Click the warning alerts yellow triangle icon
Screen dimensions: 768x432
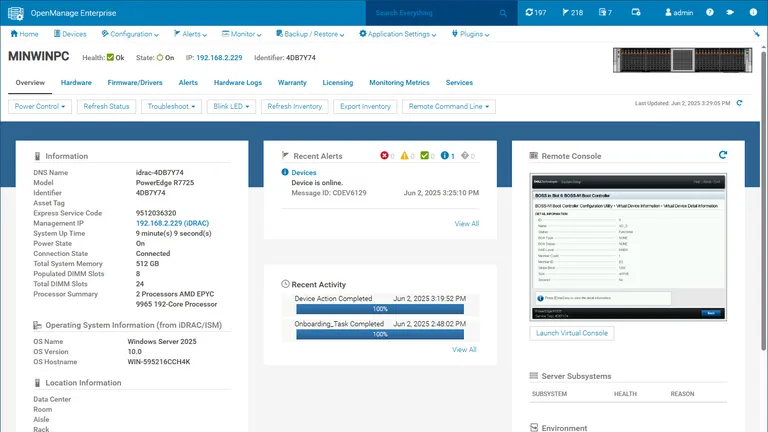[x=405, y=156]
